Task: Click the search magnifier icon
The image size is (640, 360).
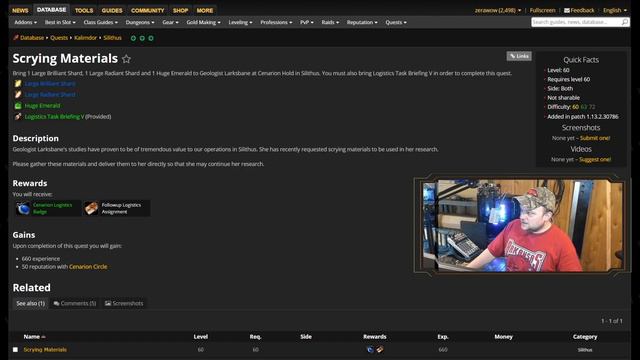Action: click(x=624, y=22)
